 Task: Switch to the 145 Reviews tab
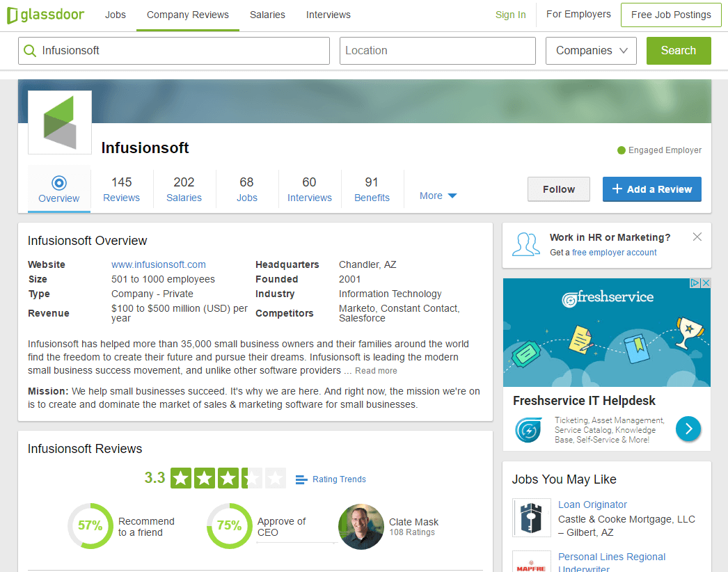(121, 189)
